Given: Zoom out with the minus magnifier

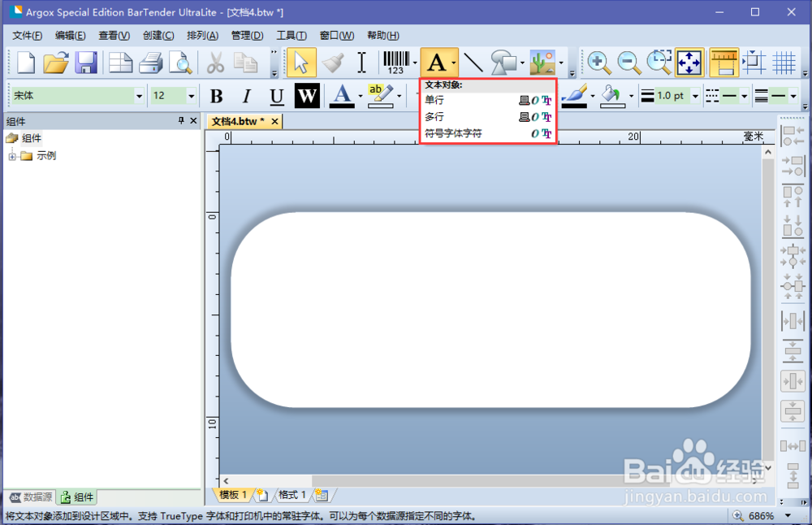Looking at the screenshot, I should point(629,63).
